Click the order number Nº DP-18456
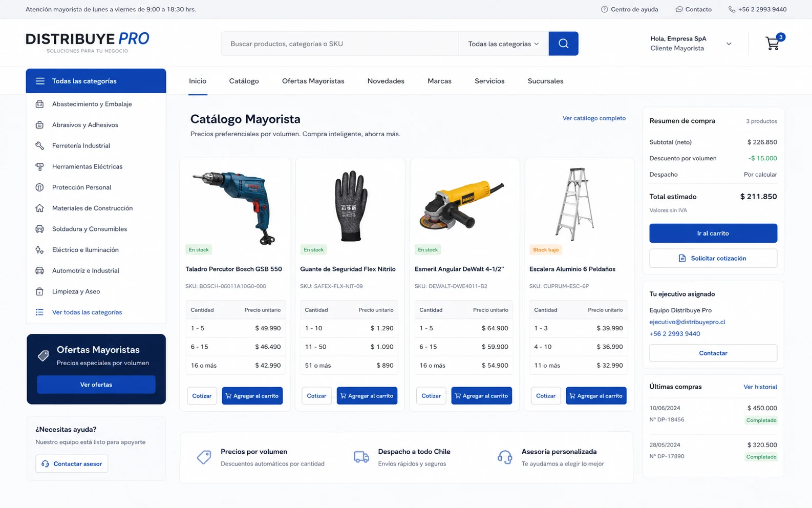The height and width of the screenshot is (508, 812). pos(667,420)
